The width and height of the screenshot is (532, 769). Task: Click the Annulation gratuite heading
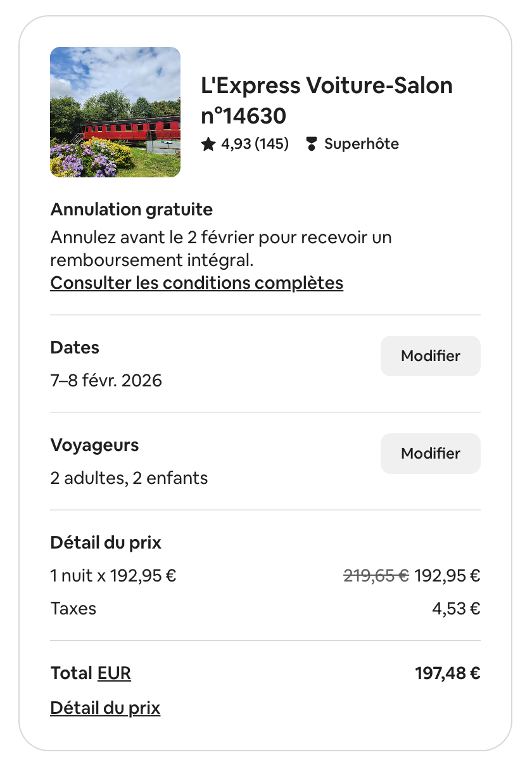coord(132,210)
